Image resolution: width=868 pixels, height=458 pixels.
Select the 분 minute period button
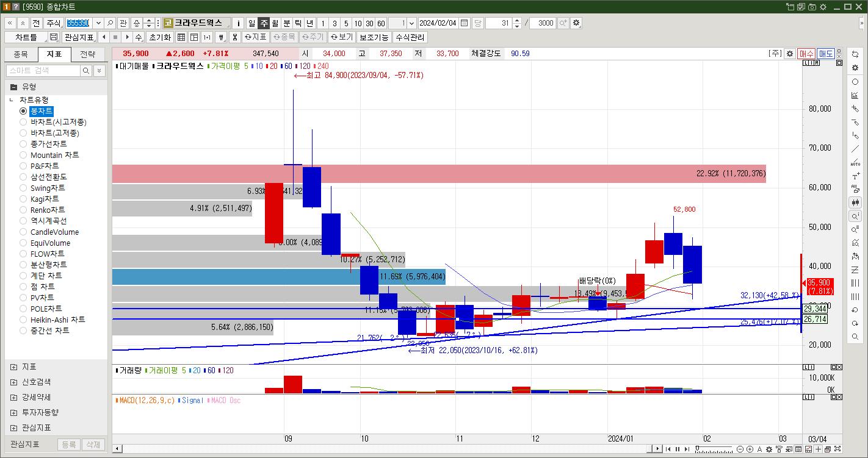coord(287,23)
